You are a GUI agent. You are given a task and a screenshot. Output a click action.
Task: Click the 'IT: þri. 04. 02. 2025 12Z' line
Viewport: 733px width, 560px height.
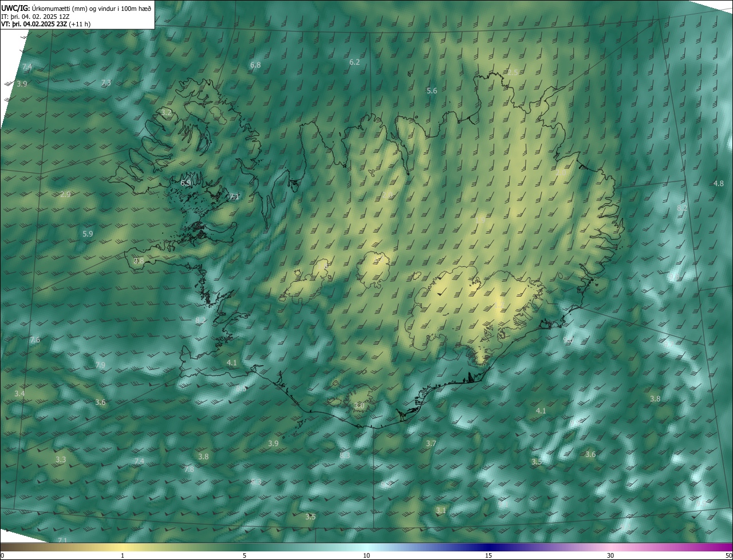point(36,17)
